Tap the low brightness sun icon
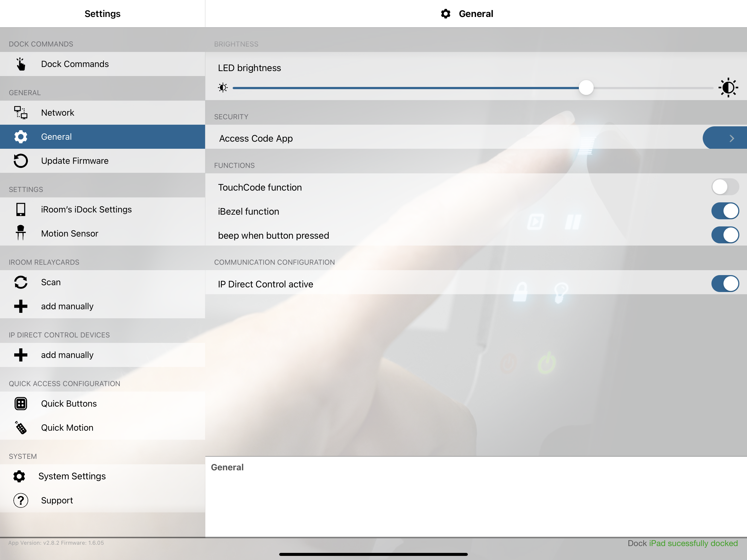 click(x=223, y=88)
